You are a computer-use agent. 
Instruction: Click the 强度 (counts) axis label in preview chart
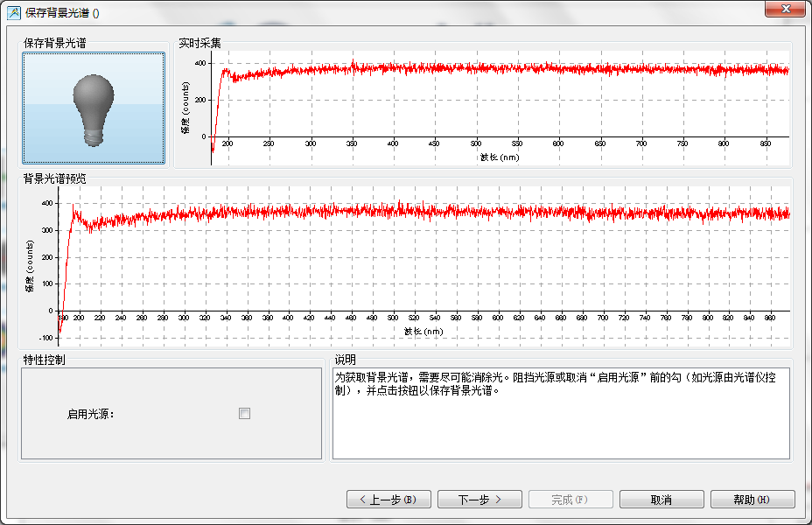(x=30, y=271)
